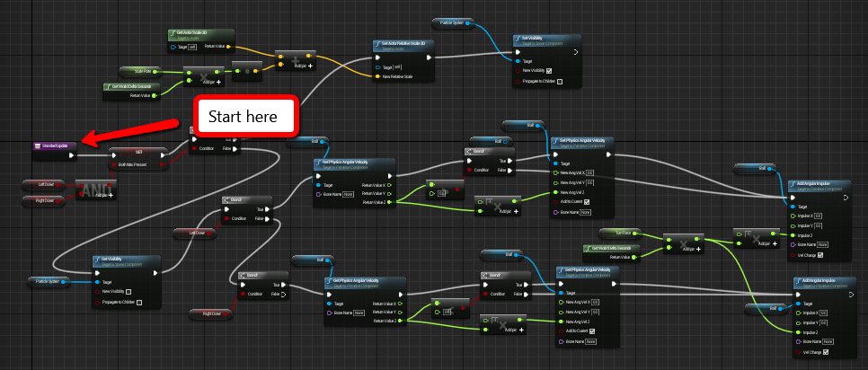
Task: Click the function icon on Get Actor Scale 3D
Action: pyautogui.click(x=173, y=35)
